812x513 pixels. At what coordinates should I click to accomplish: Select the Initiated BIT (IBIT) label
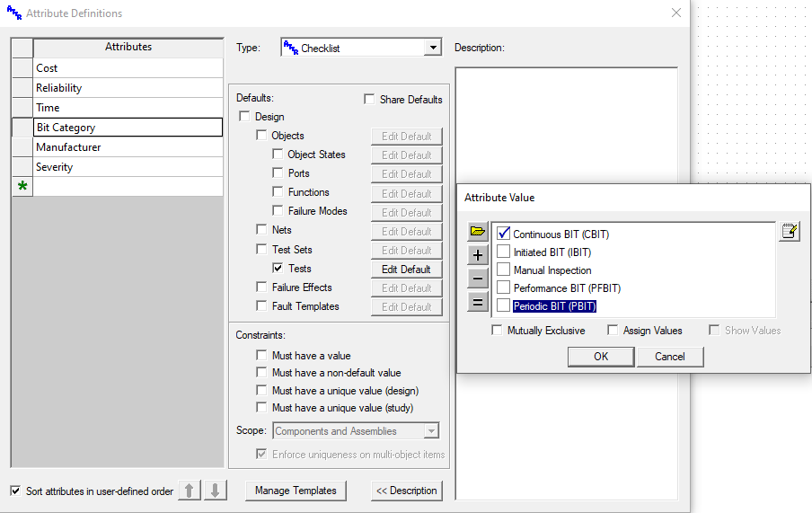(x=552, y=252)
